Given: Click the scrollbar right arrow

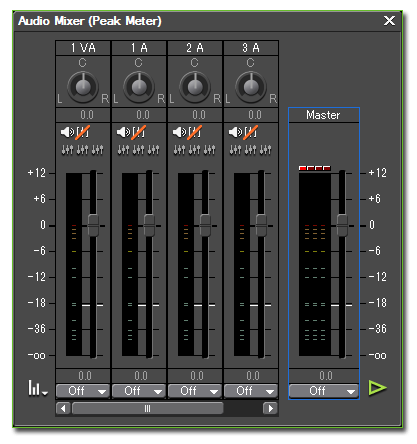Looking at the screenshot, I should [x=270, y=408].
